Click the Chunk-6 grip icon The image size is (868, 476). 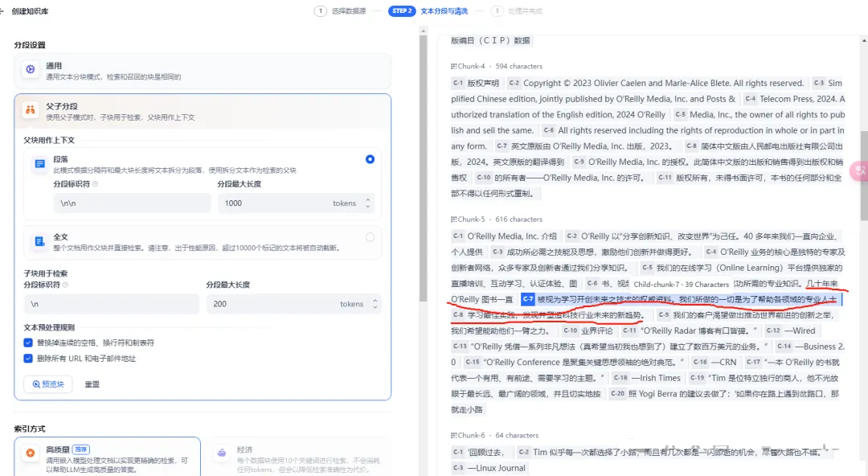coord(453,436)
